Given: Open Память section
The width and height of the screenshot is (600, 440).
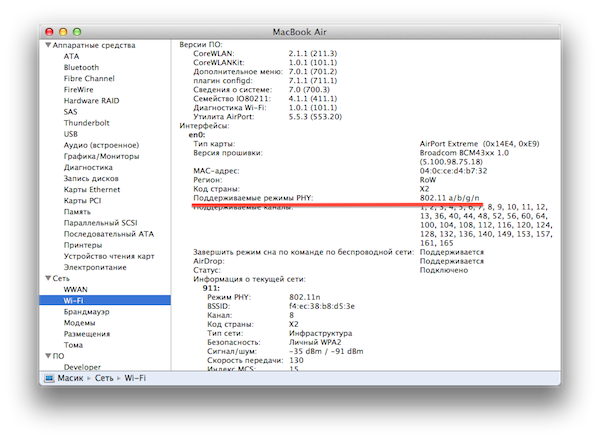Looking at the screenshot, I should (x=77, y=212).
